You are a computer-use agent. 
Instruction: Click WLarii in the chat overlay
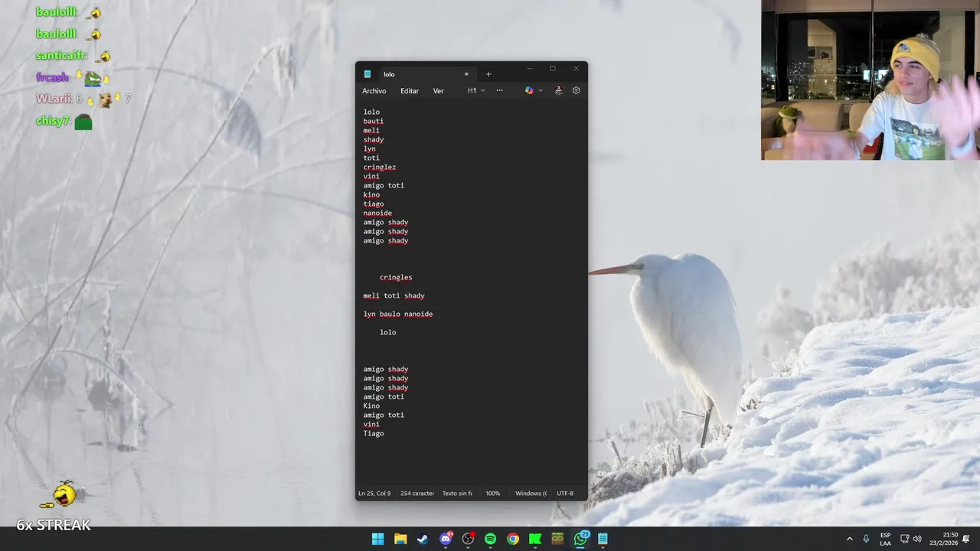[54, 99]
